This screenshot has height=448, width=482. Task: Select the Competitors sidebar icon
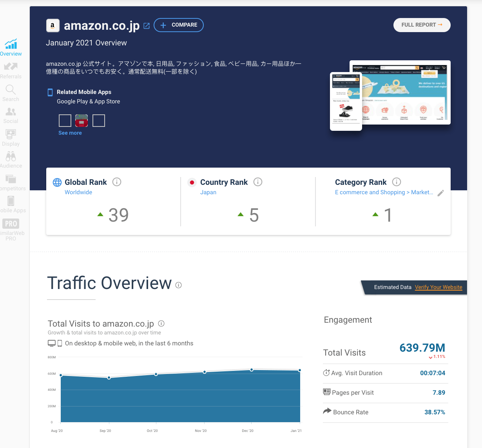point(11,179)
